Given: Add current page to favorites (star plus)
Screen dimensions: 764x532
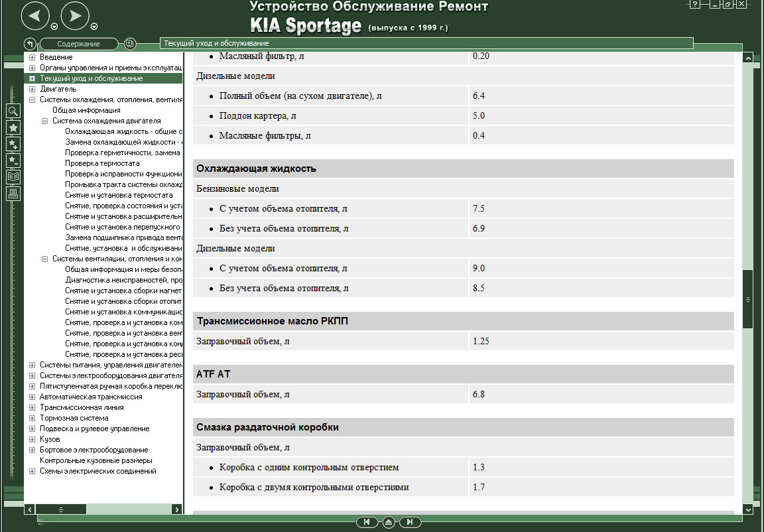Looking at the screenshot, I should pos(13,144).
